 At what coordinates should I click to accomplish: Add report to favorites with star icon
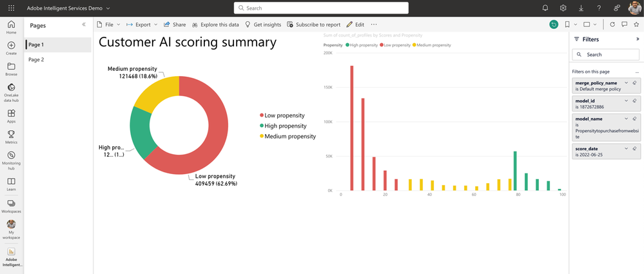tap(636, 24)
